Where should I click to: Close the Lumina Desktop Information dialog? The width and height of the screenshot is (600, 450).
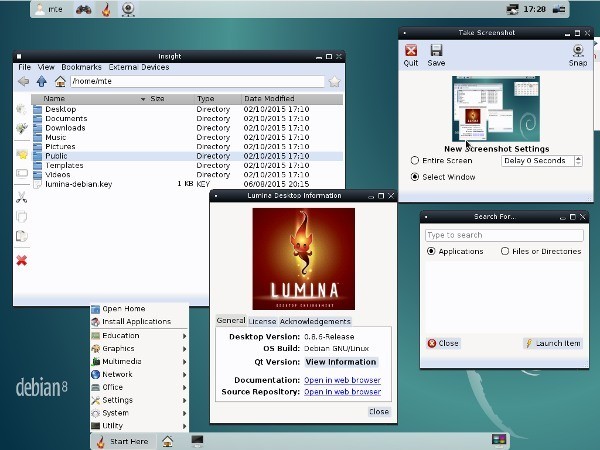click(379, 412)
